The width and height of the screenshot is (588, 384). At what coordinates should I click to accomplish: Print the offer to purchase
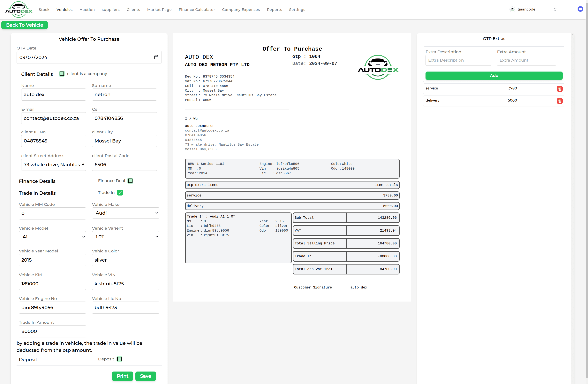[x=123, y=376]
